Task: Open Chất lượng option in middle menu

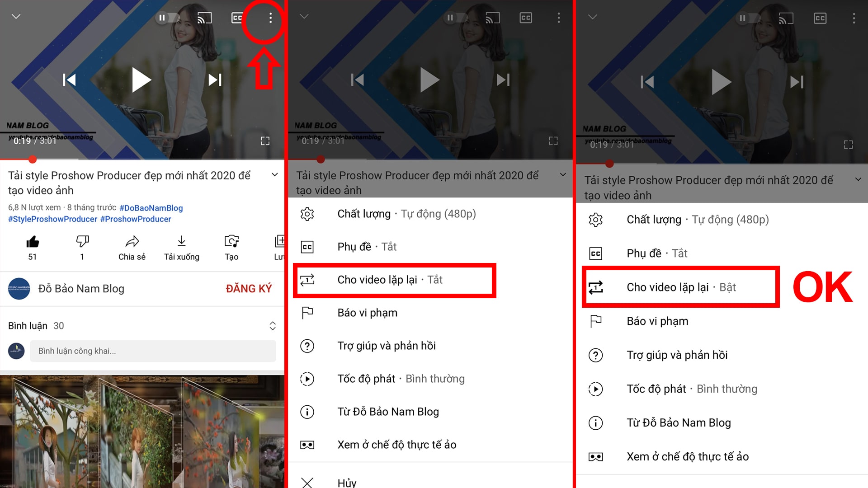Action: 429,214
